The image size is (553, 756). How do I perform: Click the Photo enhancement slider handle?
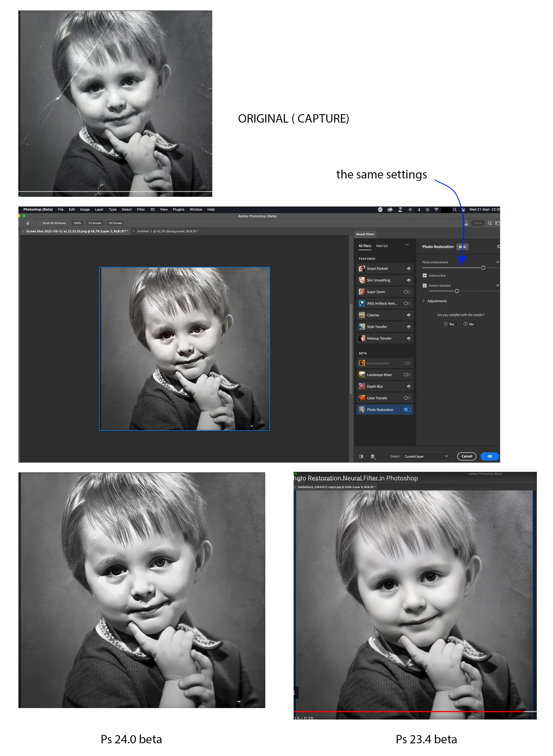pyautogui.click(x=483, y=268)
